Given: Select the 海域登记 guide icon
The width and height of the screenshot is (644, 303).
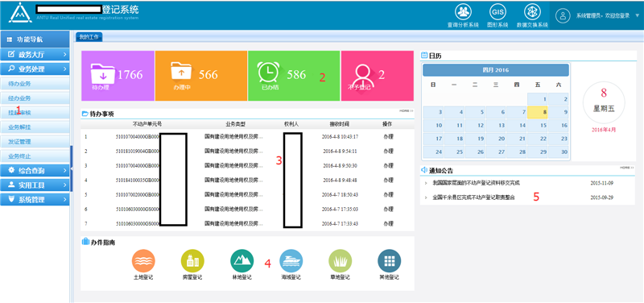Looking at the screenshot, I should 291,260.
